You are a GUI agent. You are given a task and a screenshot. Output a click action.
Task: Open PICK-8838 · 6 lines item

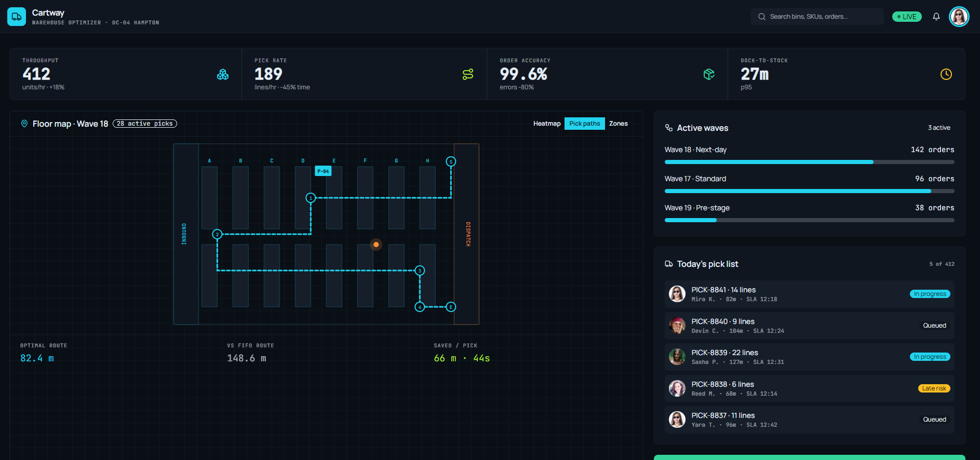tap(809, 388)
